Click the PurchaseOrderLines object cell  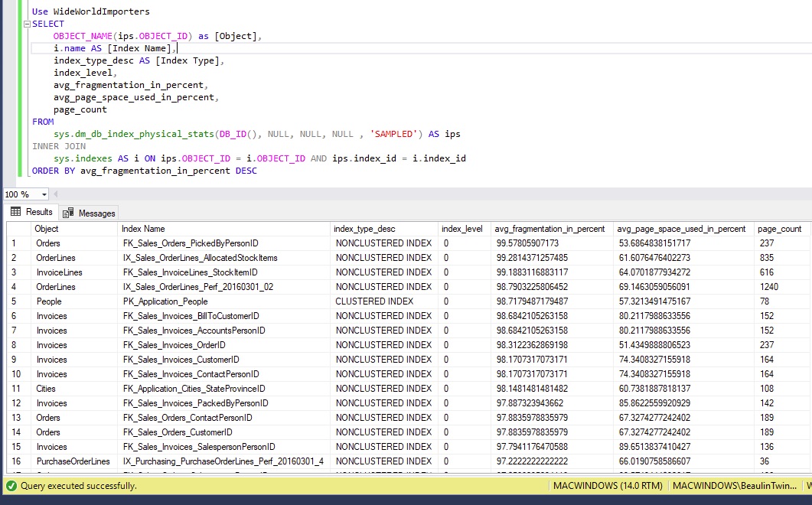point(73,461)
